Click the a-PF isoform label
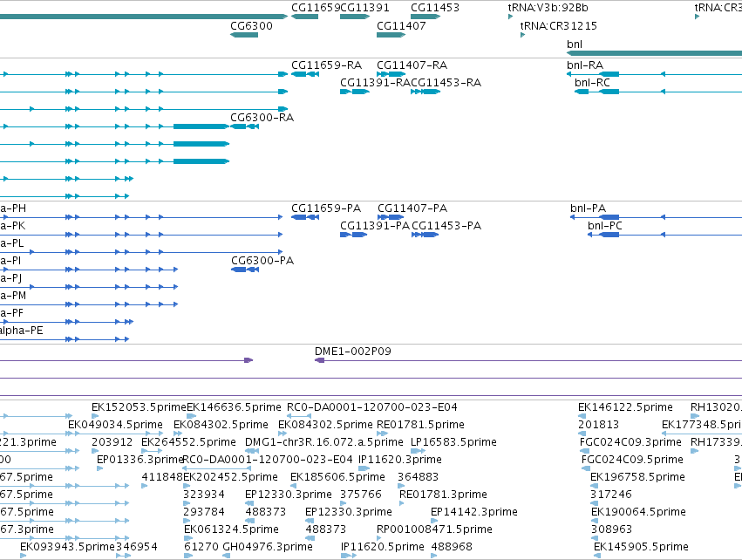The width and height of the screenshot is (742, 560). point(11,313)
